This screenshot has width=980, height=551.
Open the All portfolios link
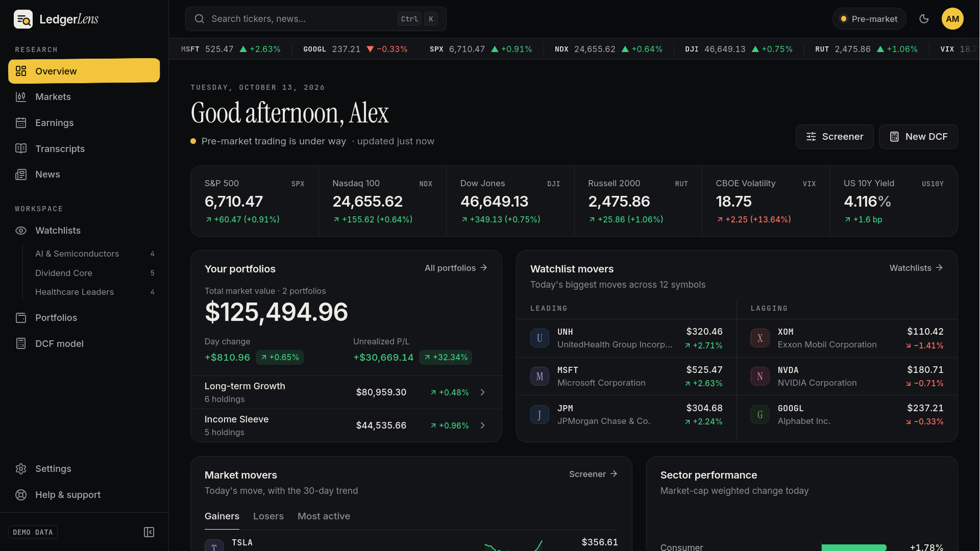(x=456, y=268)
